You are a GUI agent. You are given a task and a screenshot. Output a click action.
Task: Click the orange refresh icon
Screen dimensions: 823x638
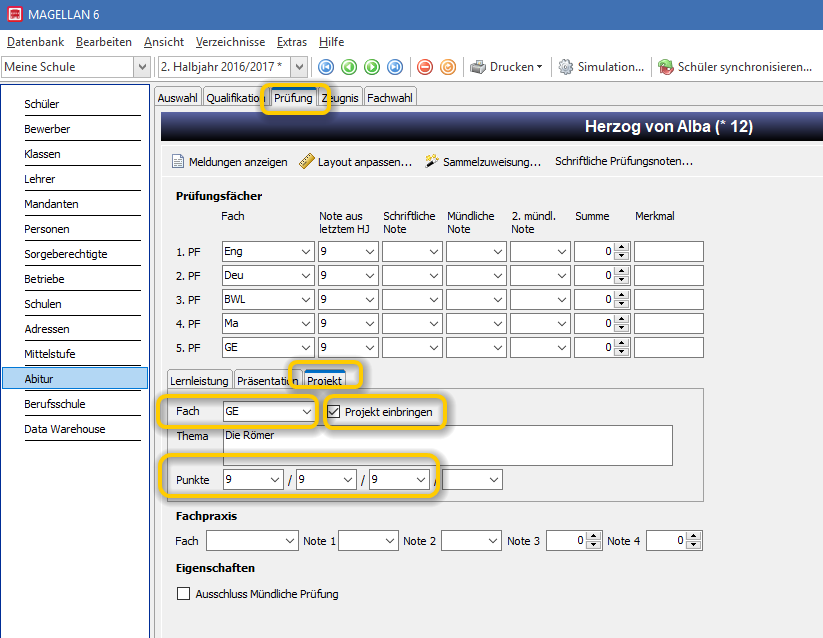(448, 67)
